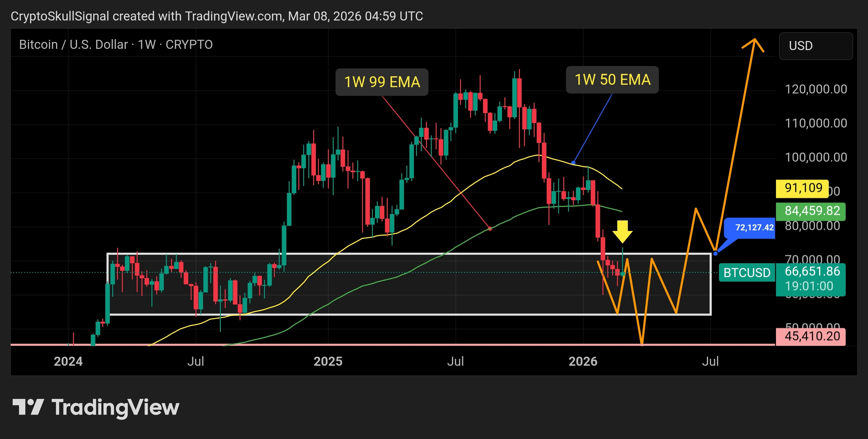Click the blue dot on the 50 EMA line
Image resolution: width=868 pixels, height=439 pixels.
573,163
